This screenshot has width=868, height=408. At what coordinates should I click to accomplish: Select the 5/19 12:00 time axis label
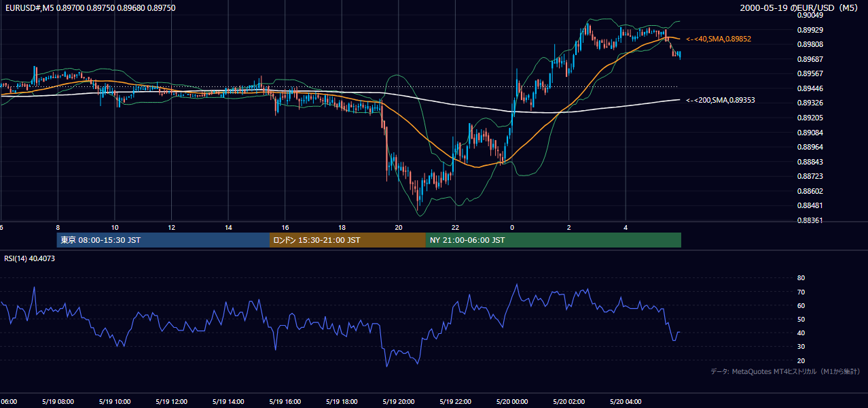coord(171,402)
